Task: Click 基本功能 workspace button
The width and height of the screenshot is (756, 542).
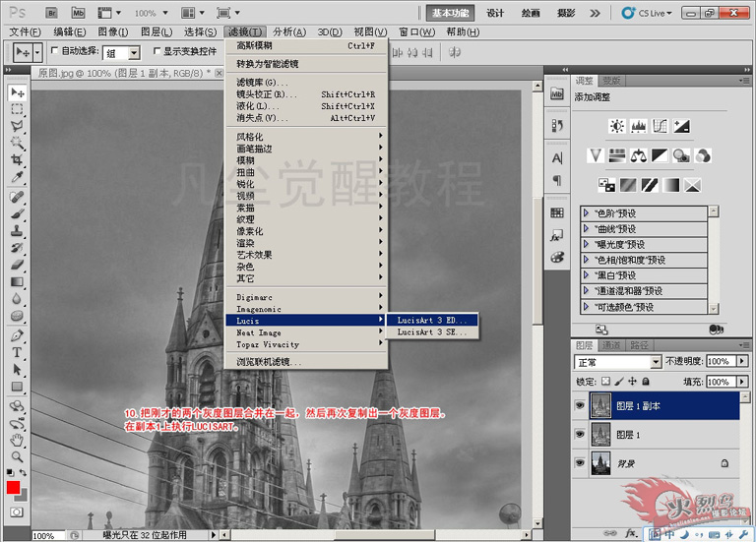Action: tap(450, 13)
